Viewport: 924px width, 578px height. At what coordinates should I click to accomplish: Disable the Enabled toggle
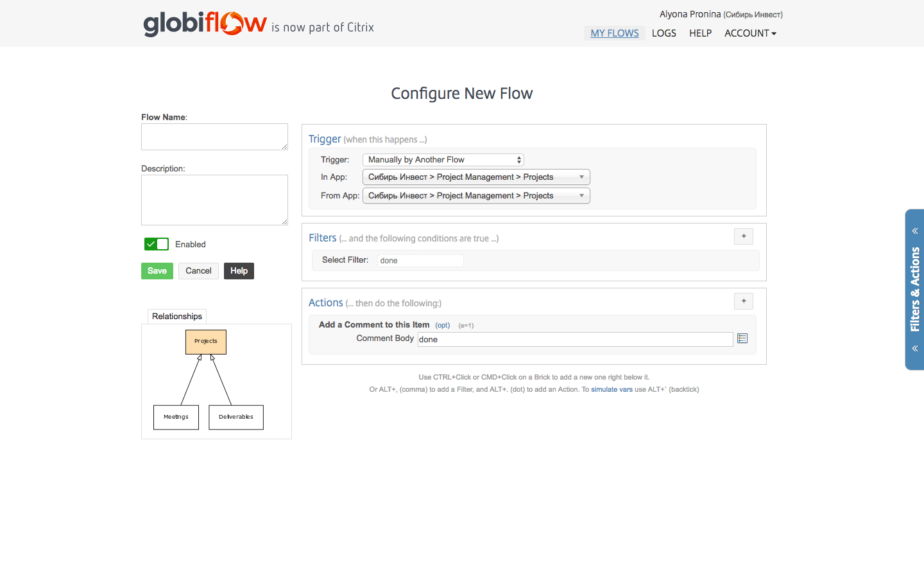[x=156, y=244]
